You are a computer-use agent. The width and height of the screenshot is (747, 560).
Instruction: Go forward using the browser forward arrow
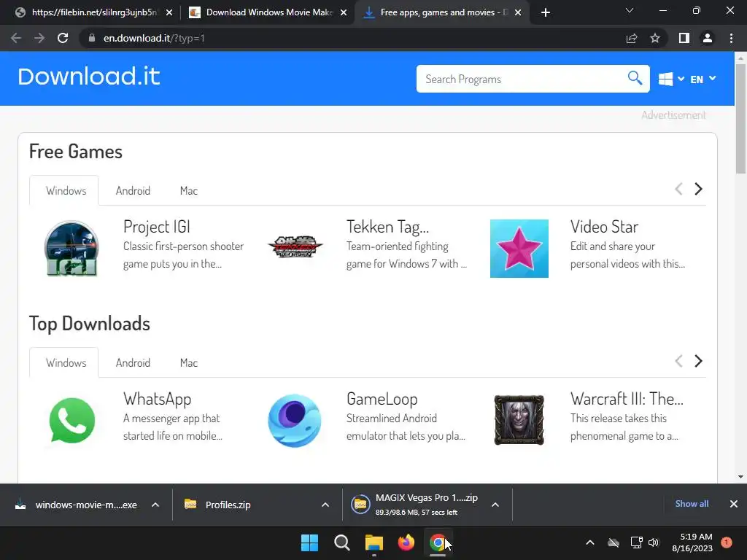[x=39, y=38]
